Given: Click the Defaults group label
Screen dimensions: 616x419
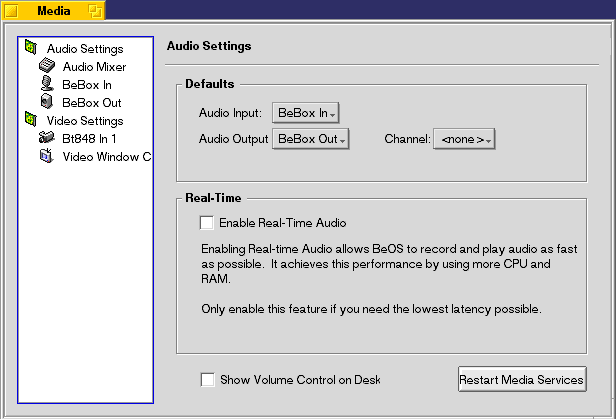Looking at the screenshot, I should pyautogui.click(x=210, y=84).
